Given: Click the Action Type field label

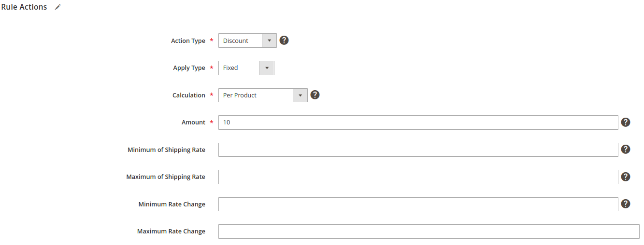Looking at the screenshot, I should (188, 41).
